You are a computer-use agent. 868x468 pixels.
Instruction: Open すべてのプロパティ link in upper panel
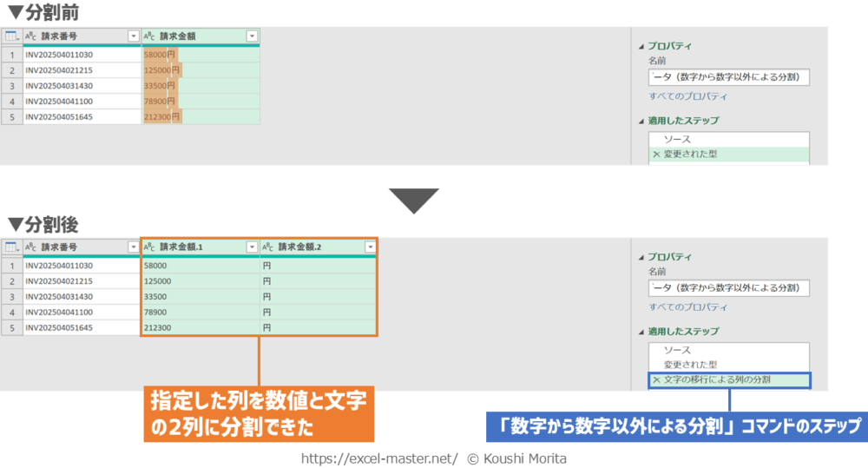coord(688,96)
